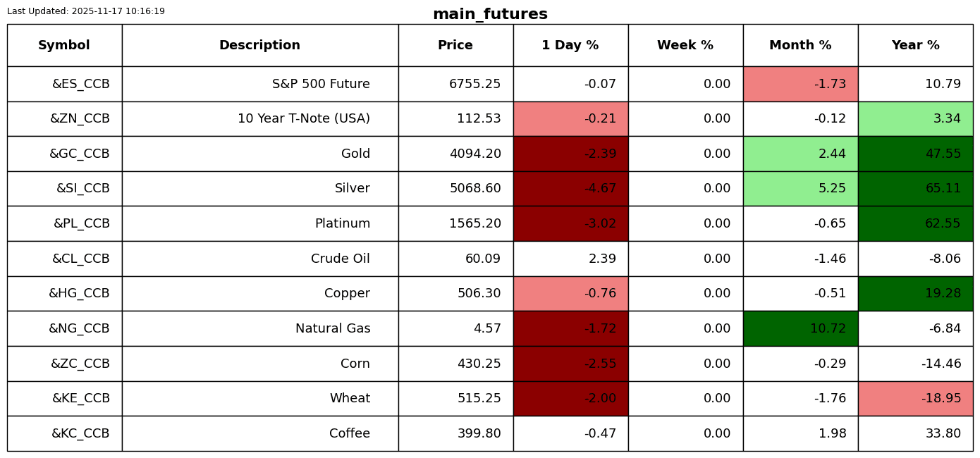Image resolution: width=980 pixels, height=458 pixels.
Task: Click the 10 Year T-Note description
Action: pos(303,119)
